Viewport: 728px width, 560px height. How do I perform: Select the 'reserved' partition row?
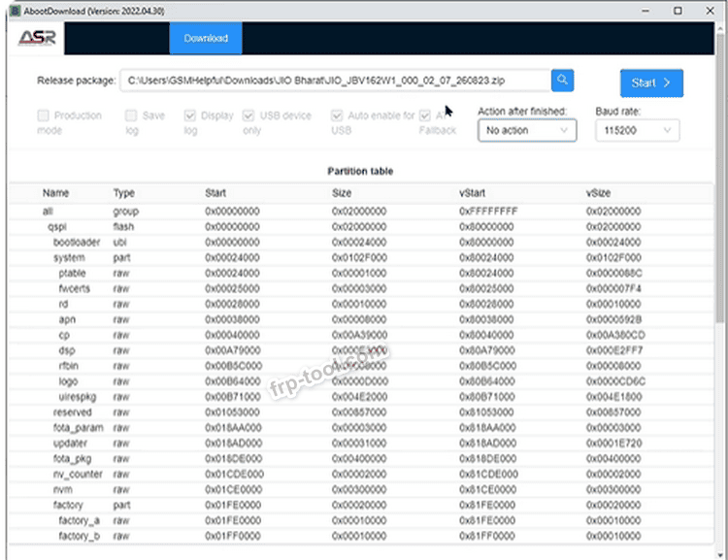(361, 412)
